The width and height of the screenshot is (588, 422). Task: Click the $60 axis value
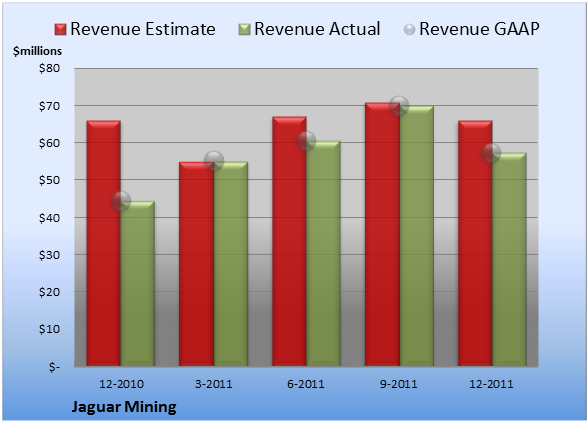50,143
